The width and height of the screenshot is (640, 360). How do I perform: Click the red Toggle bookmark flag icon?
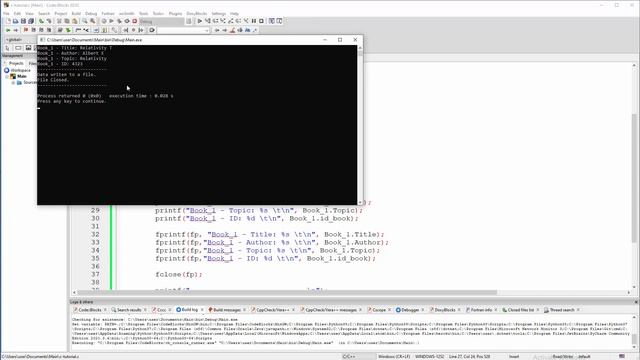(26, 30)
